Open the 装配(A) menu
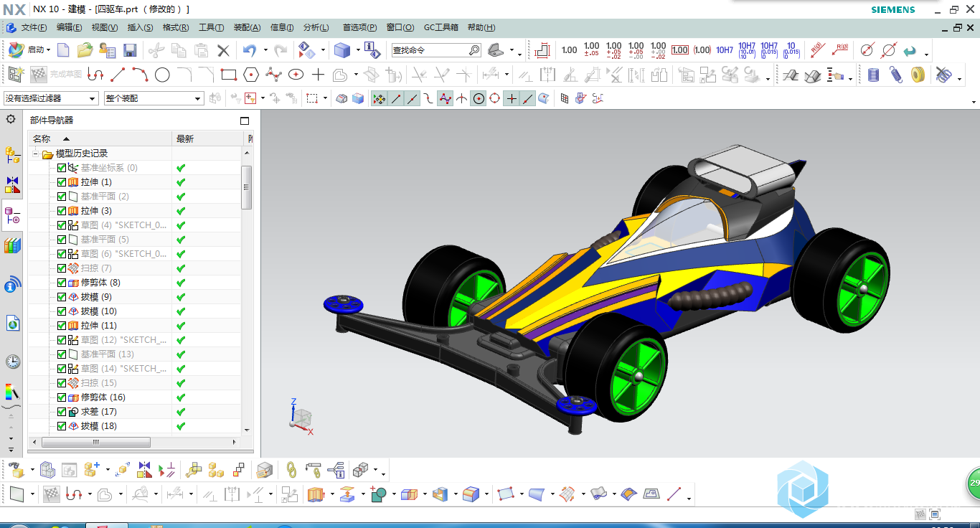The image size is (980, 528). tap(248, 27)
